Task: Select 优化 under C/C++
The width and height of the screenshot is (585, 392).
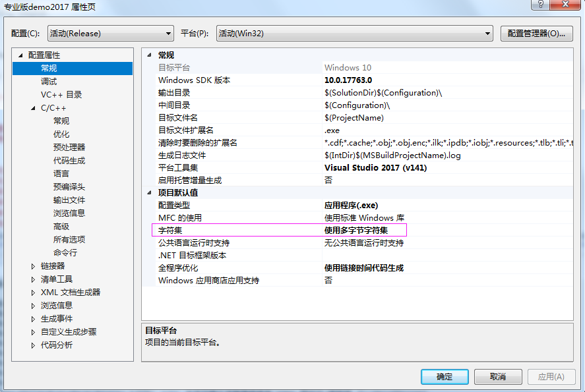Action: click(60, 134)
